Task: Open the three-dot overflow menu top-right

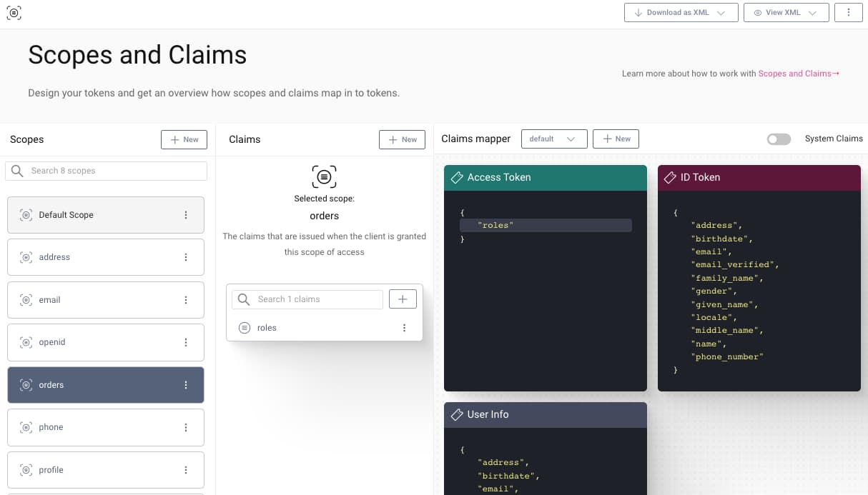Action: [x=849, y=12]
